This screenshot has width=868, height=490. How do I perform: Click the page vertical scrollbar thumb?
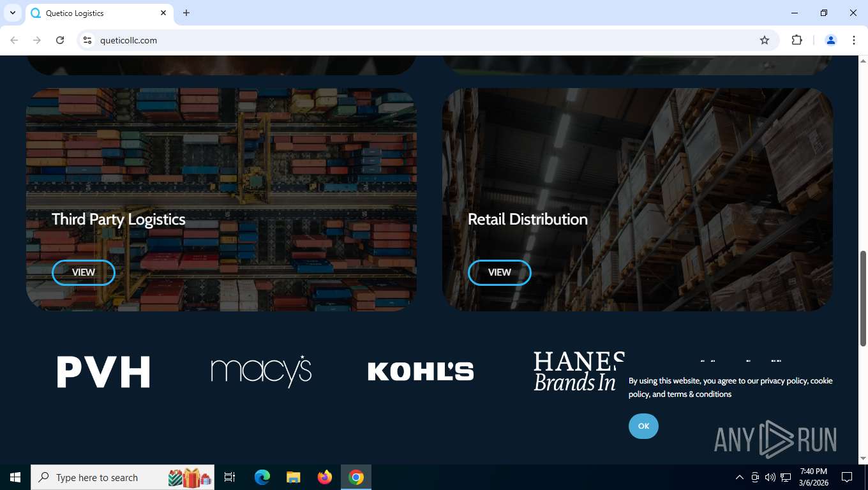pyautogui.click(x=864, y=299)
